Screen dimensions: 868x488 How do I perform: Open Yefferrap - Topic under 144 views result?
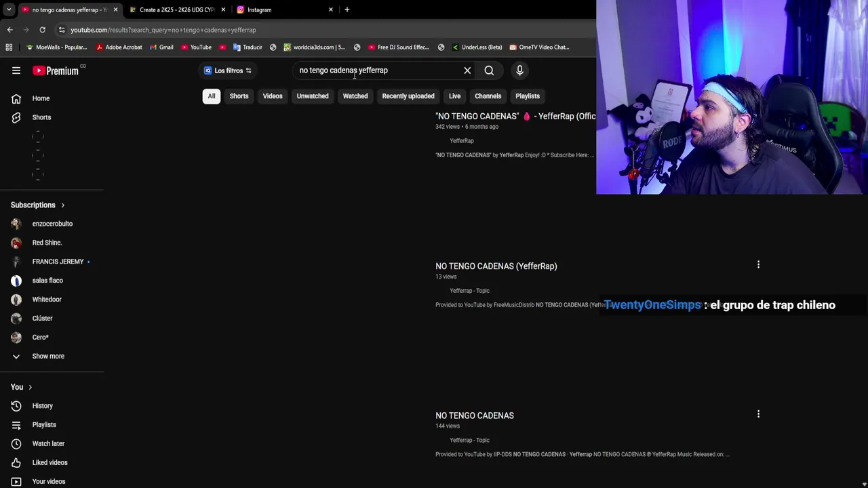click(469, 441)
